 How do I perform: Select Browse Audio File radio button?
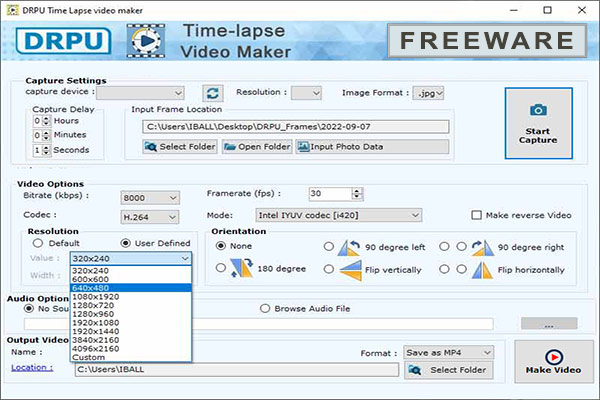[x=265, y=309]
